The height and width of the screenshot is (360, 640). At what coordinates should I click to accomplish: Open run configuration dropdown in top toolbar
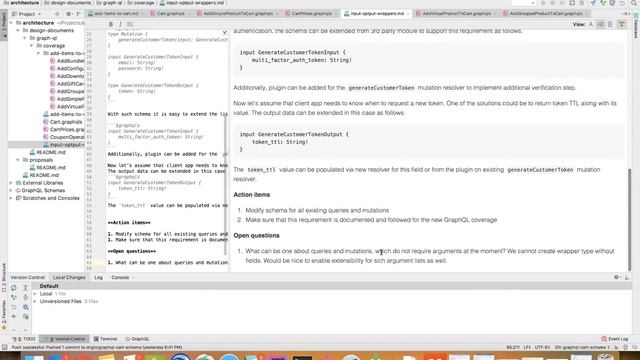click(523, 3)
